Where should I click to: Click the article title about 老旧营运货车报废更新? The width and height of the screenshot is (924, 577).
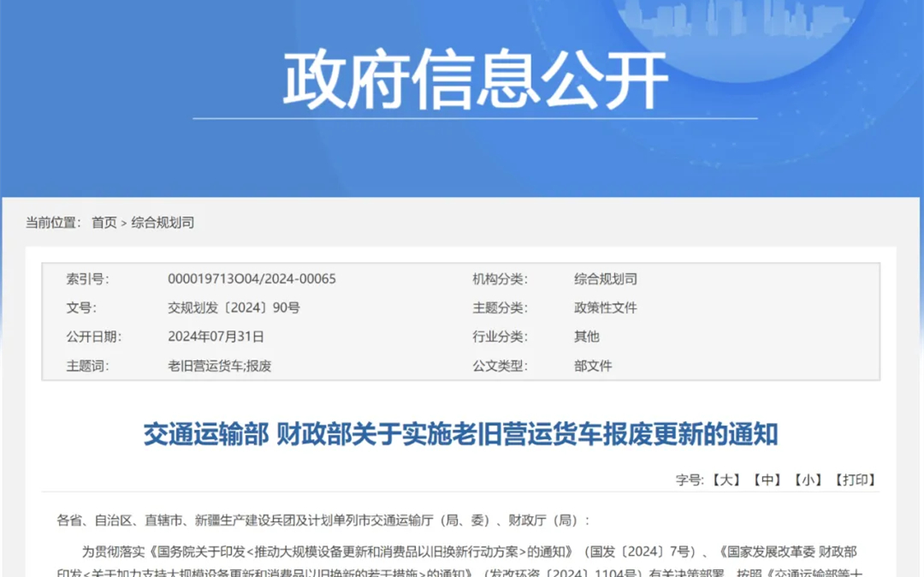pos(460,434)
